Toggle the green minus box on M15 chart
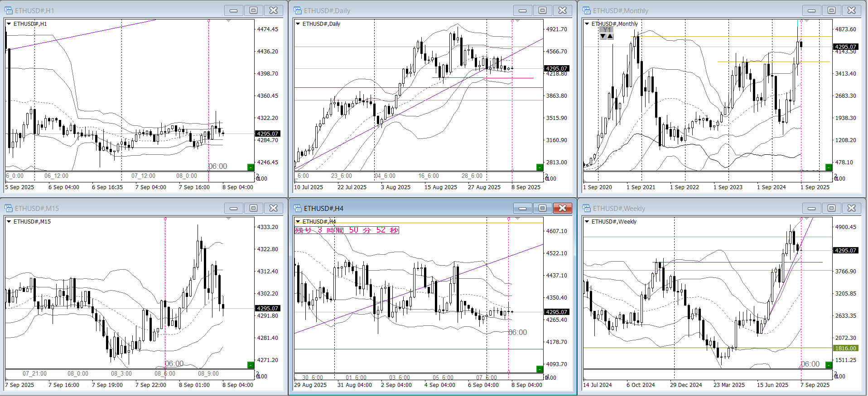Screen dimensions: 868x396 (251, 365)
